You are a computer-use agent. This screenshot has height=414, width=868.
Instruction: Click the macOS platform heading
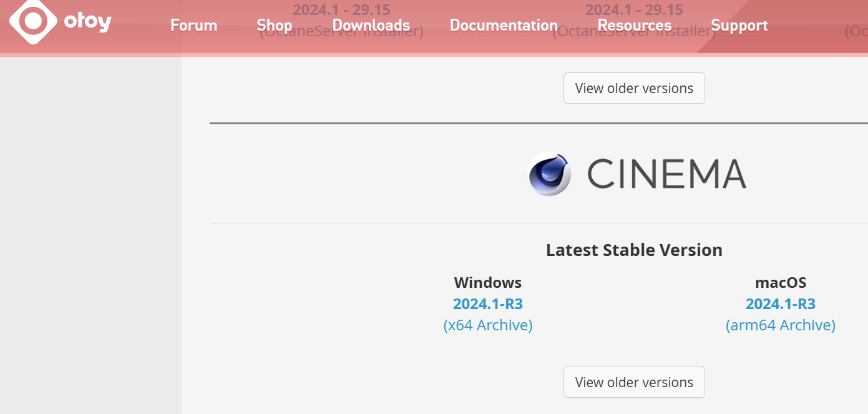click(x=781, y=283)
